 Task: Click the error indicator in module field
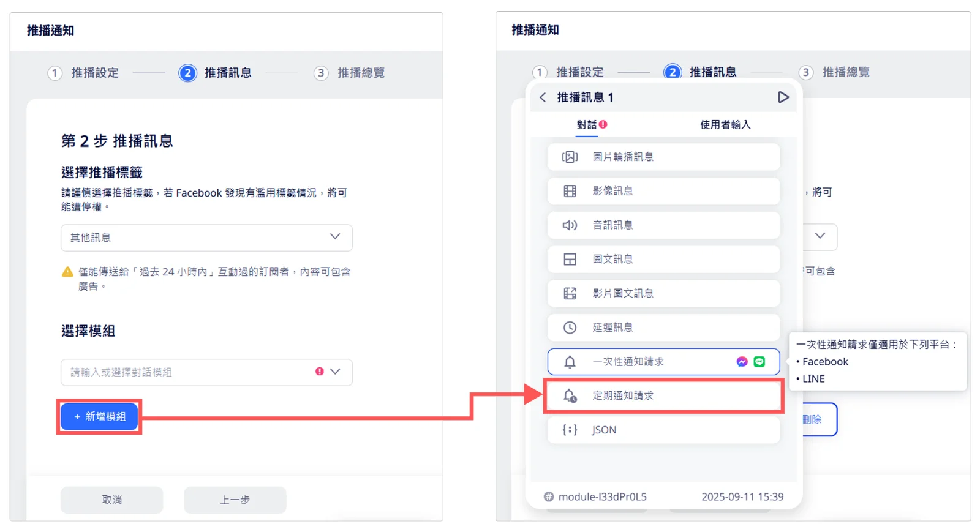click(x=320, y=372)
